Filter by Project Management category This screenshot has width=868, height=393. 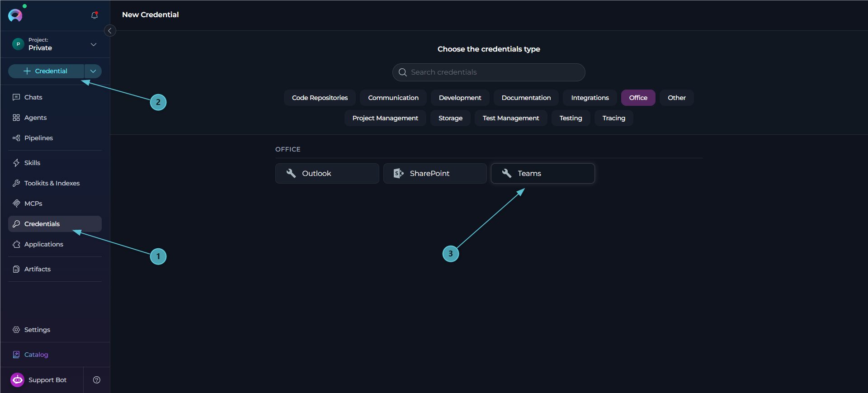point(385,118)
